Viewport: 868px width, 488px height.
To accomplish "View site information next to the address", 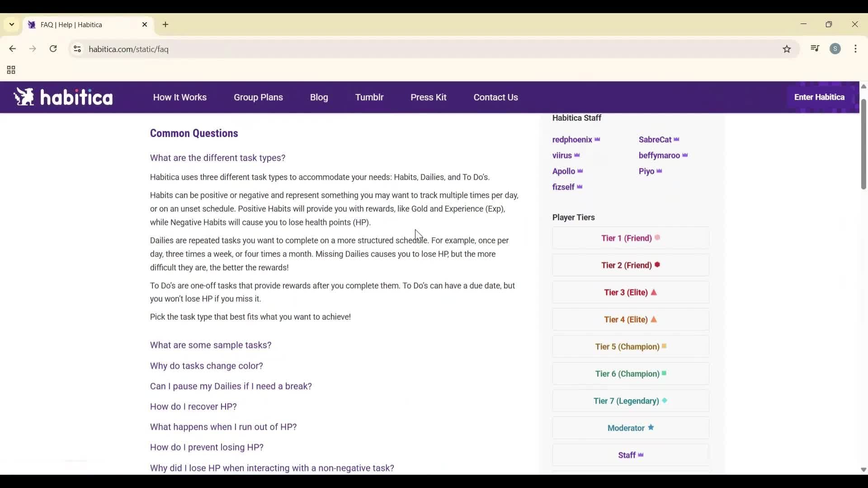I will pyautogui.click(x=77, y=49).
